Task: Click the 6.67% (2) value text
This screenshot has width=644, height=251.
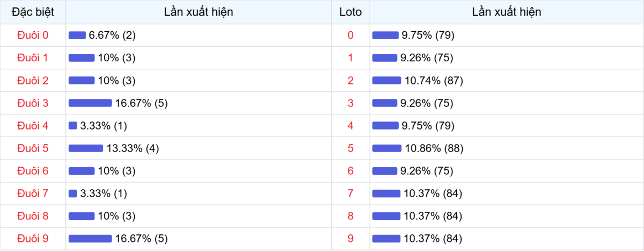Action: (112, 35)
